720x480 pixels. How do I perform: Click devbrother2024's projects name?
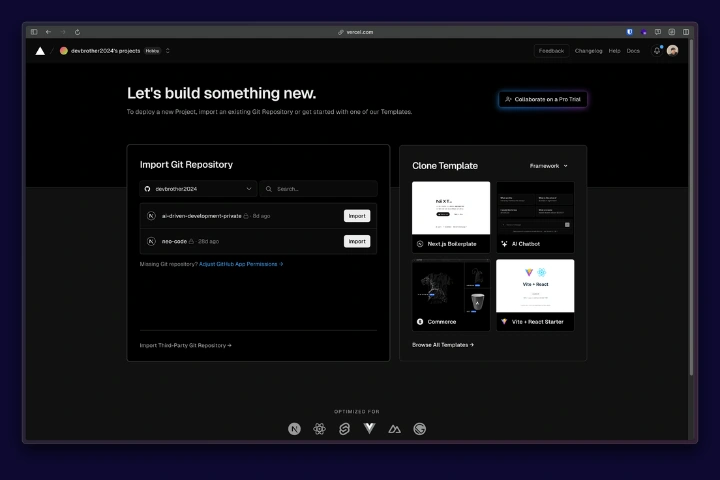[106, 51]
